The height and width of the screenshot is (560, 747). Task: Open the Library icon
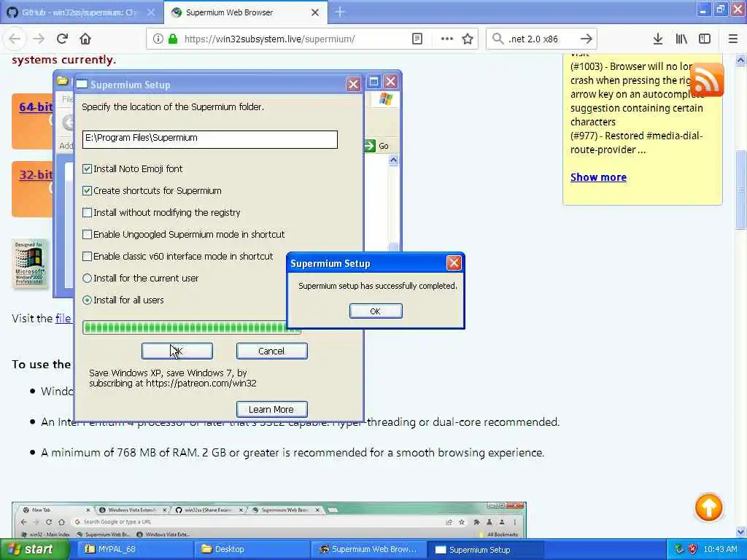[x=681, y=39]
